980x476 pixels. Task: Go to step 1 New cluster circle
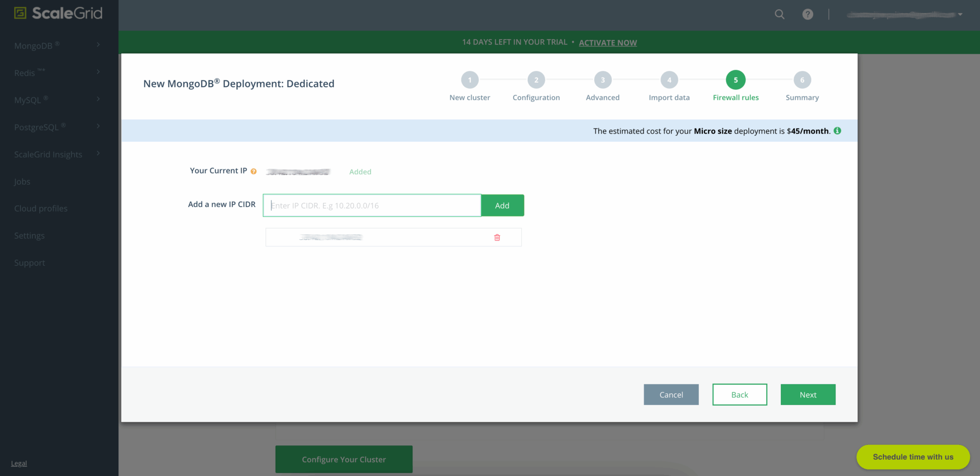coord(470,80)
